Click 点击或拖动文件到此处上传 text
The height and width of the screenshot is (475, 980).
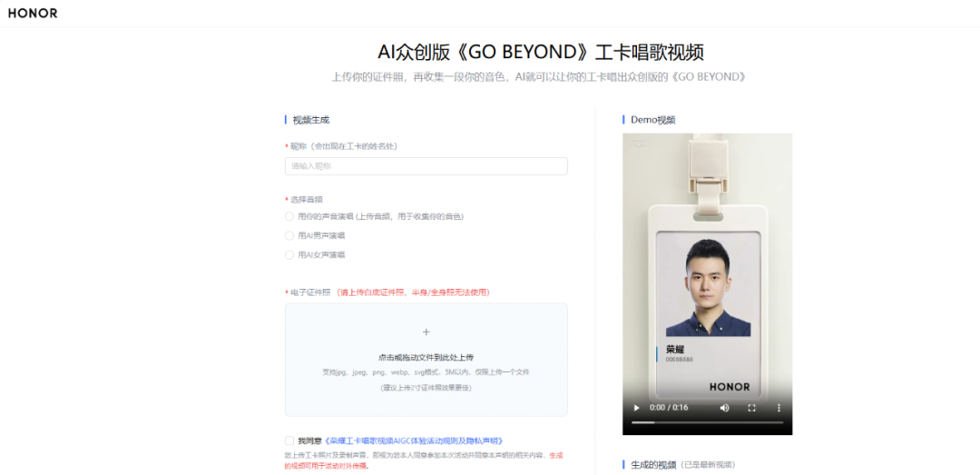point(426,357)
